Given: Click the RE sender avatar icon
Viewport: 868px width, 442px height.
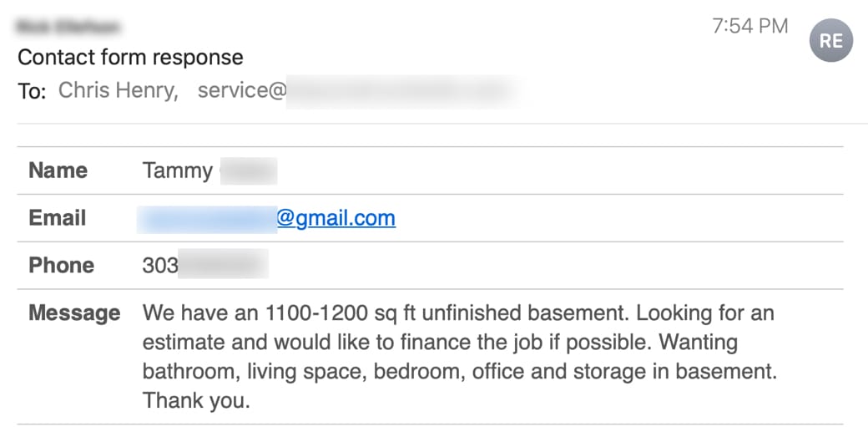Looking at the screenshot, I should coord(831,40).
